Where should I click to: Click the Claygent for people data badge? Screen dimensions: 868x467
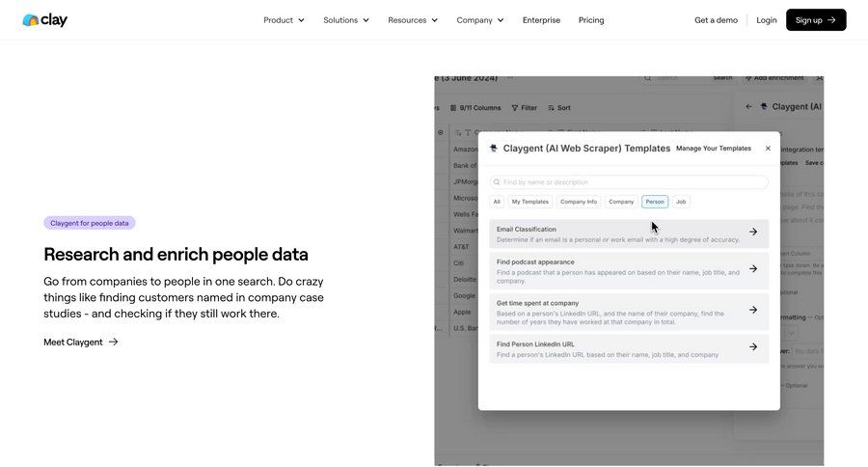pos(90,223)
